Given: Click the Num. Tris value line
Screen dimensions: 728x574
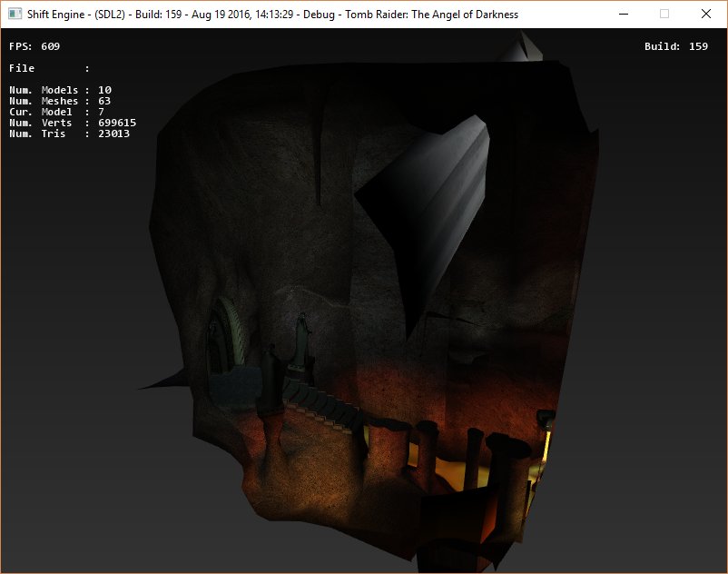Looking at the screenshot, I should pyautogui.click(x=69, y=134).
